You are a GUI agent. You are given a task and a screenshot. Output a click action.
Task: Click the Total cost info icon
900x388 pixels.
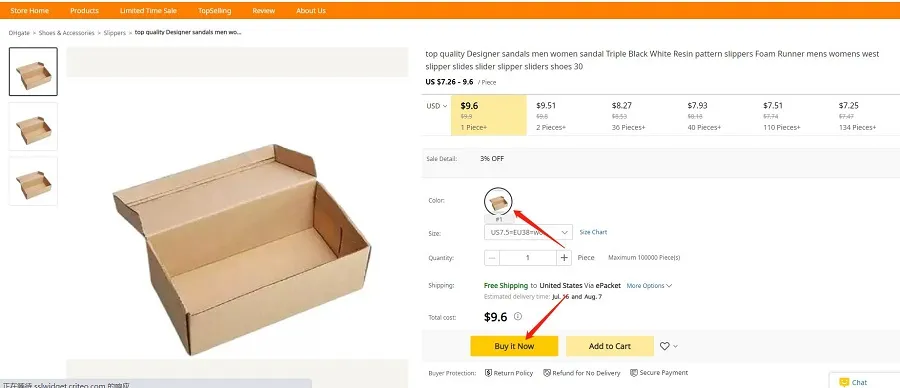click(518, 316)
